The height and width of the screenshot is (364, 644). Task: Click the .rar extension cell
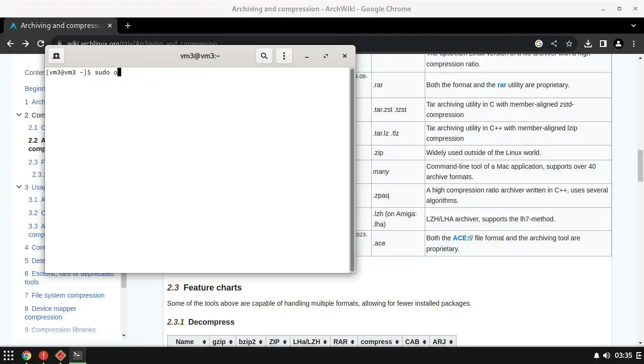(398, 85)
